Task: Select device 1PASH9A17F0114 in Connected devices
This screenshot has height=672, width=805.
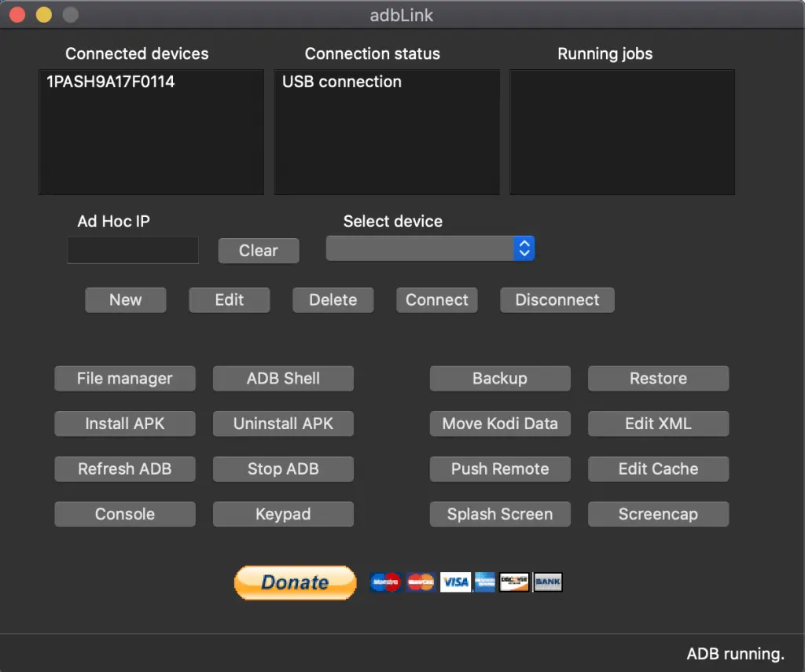Action: (110, 82)
